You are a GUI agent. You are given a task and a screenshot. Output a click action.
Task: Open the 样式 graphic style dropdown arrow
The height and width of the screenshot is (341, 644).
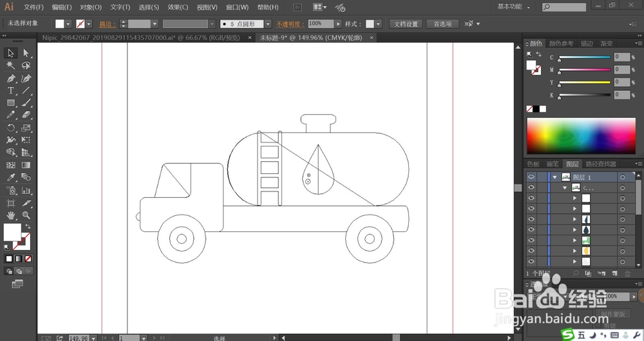click(378, 24)
